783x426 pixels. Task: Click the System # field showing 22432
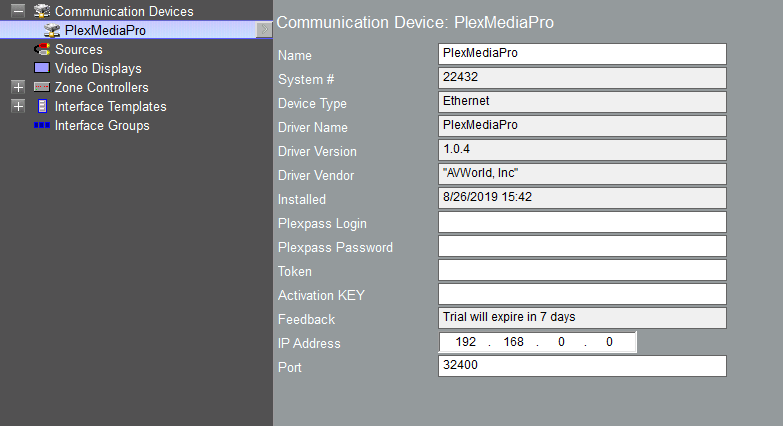pos(582,78)
